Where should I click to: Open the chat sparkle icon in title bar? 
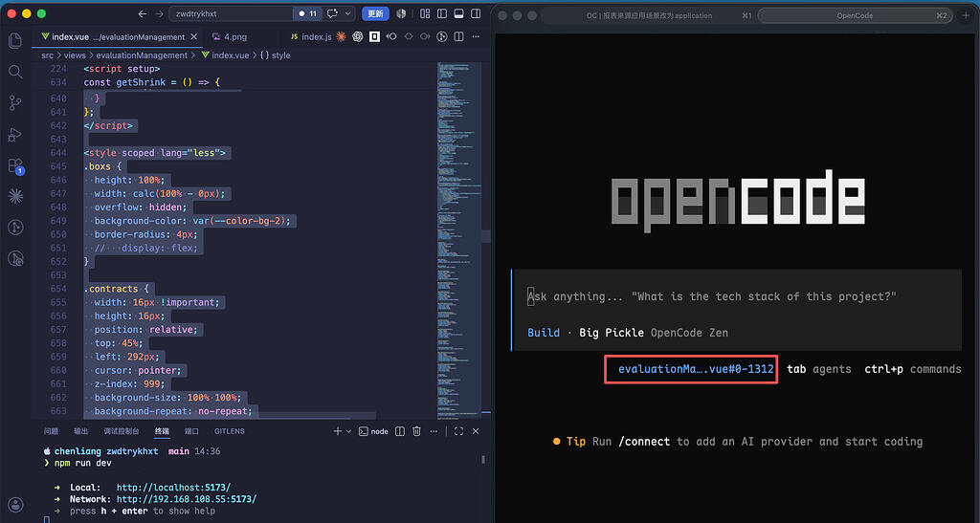[332, 13]
